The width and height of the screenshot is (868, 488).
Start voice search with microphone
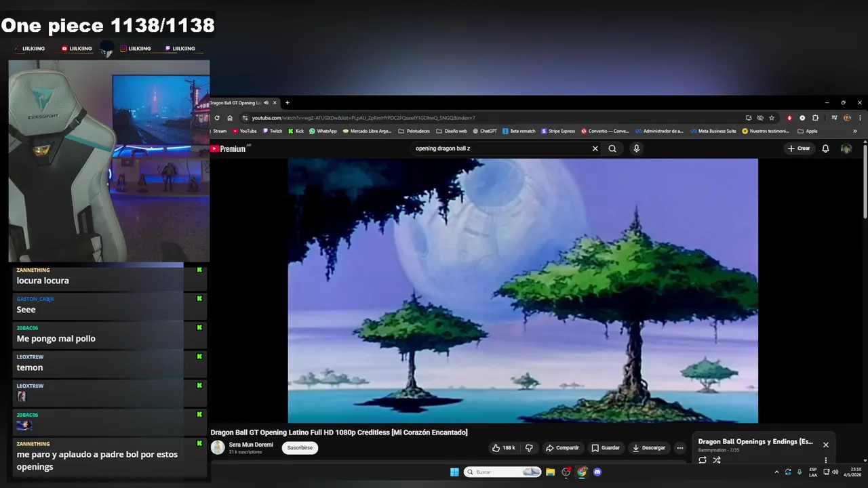(636, 148)
